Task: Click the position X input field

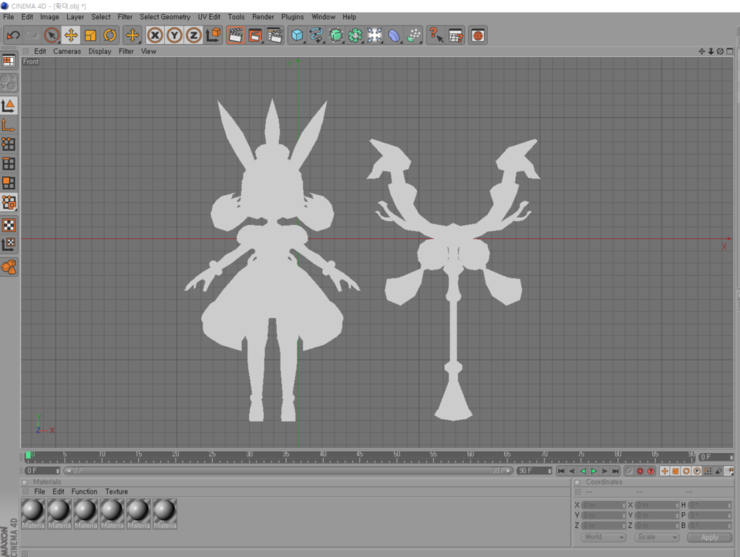Action: [x=604, y=505]
